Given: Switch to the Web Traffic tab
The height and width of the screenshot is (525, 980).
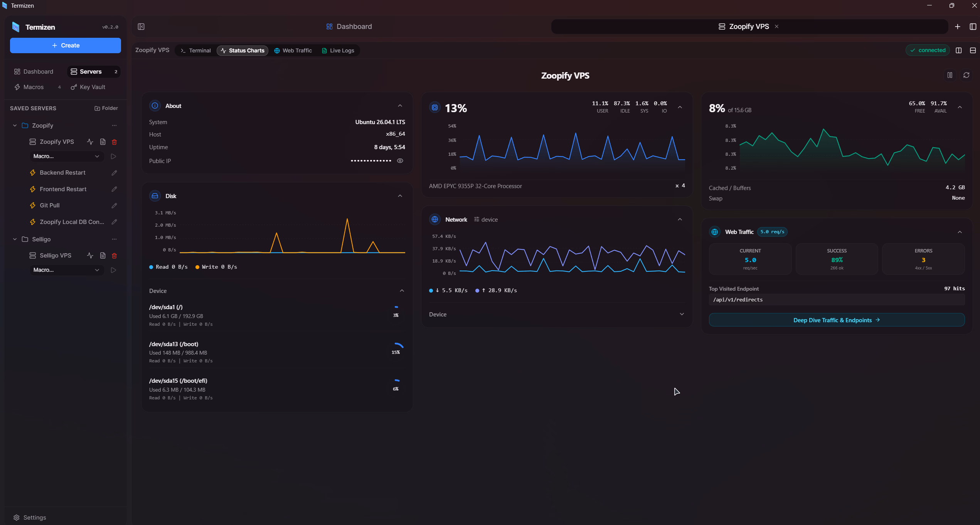Looking at the screenshot, I should click(293, 50).
